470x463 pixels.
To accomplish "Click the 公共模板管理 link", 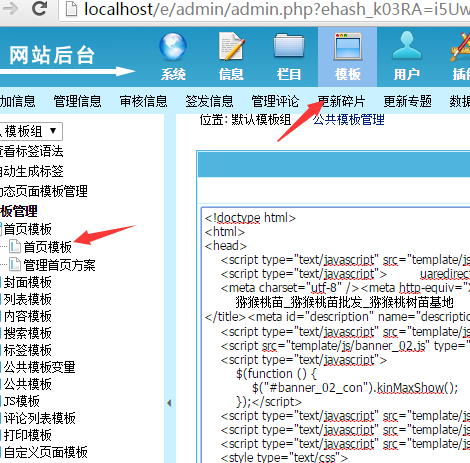I will tap(349, 119).
